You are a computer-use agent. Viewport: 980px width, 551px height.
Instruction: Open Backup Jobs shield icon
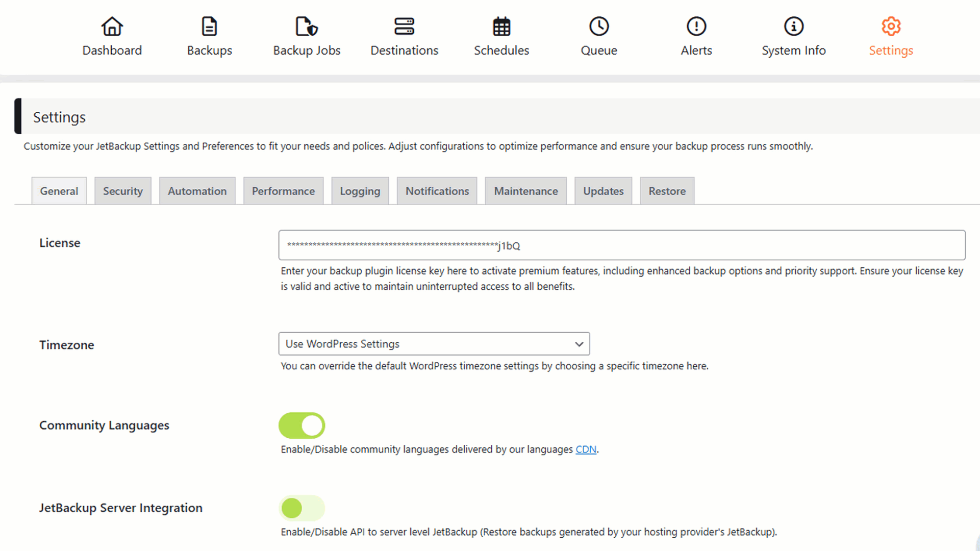307,27
